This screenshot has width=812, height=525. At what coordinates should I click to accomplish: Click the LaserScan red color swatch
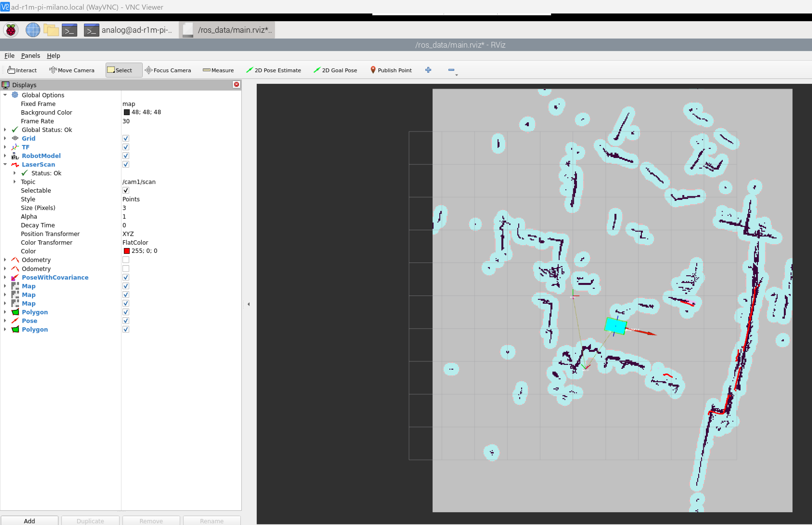[127, 251]
